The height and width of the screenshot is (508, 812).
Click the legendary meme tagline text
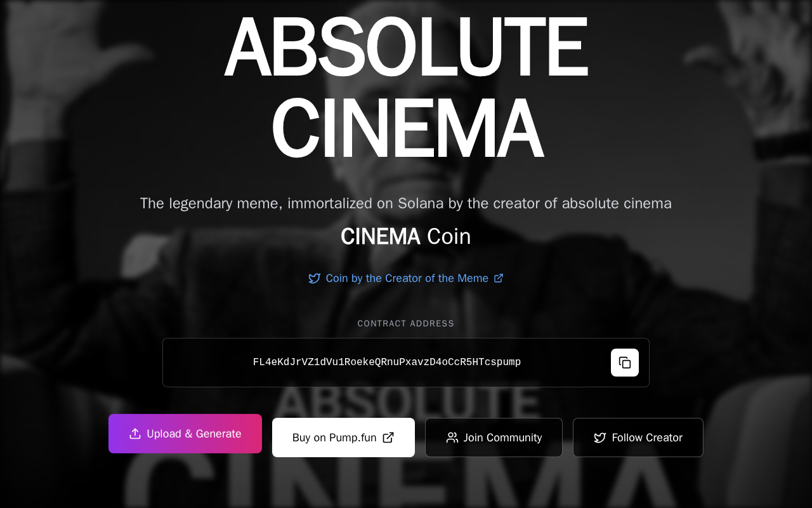click(x=406, y=203)
